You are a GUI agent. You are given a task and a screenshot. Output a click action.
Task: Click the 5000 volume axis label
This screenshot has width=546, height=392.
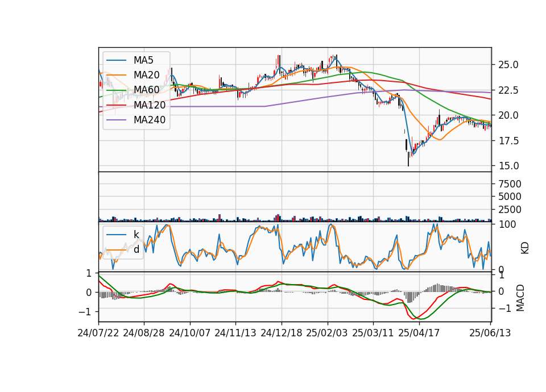(510, 197)
